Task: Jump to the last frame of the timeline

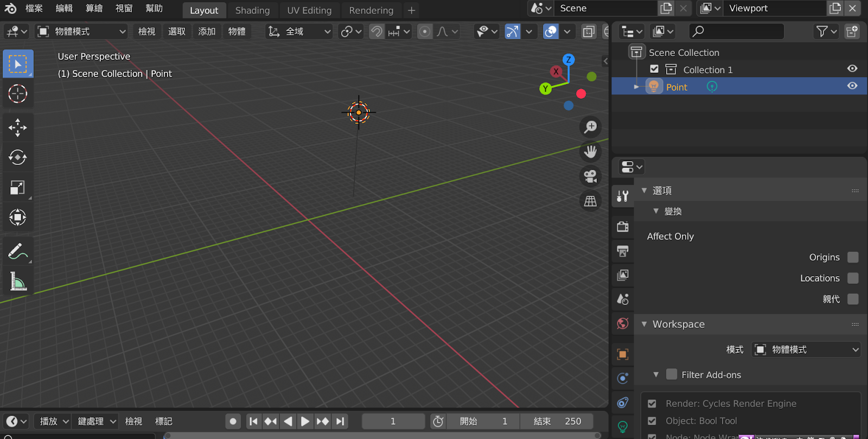Action: tap(340, 421)
